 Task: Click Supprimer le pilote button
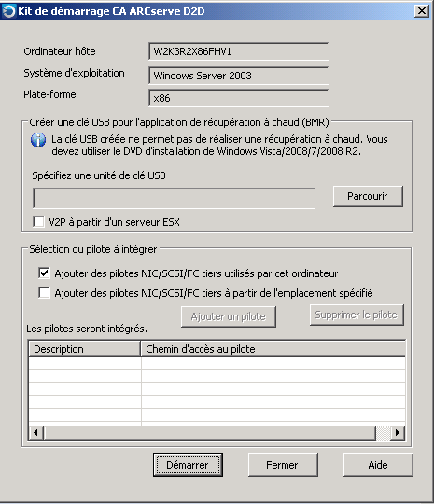click(357, 315)
